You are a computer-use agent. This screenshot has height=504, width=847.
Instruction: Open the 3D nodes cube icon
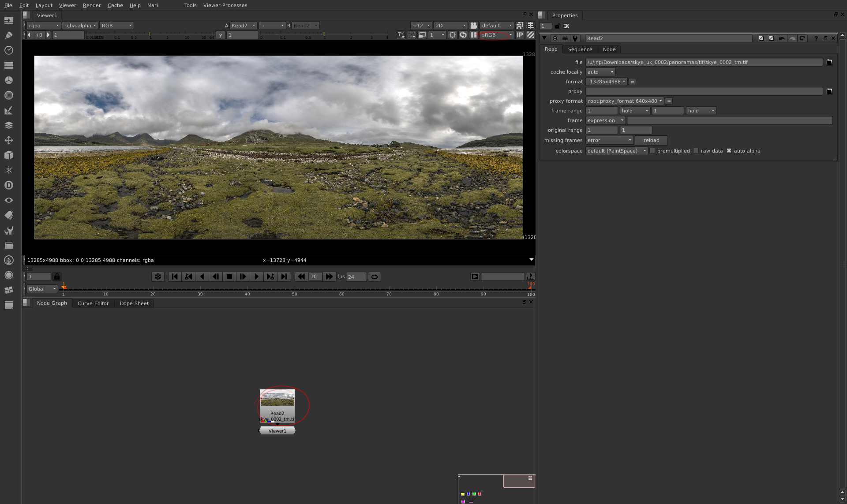tap(8, 155)
